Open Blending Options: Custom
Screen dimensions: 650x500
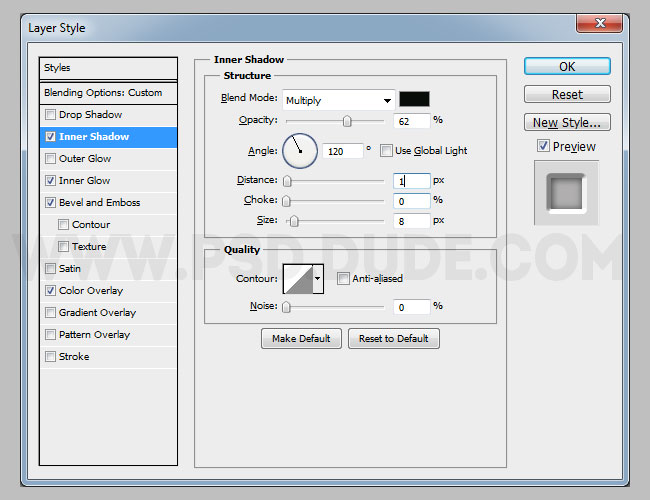tap(103, 93)
